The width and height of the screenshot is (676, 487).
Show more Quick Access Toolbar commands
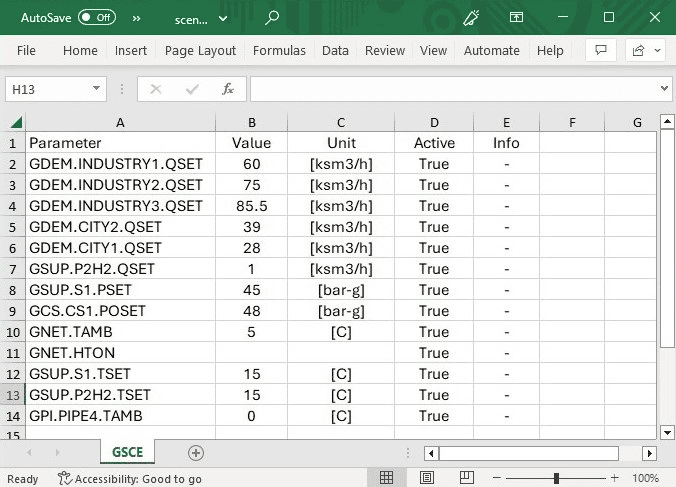pos(136,17)
